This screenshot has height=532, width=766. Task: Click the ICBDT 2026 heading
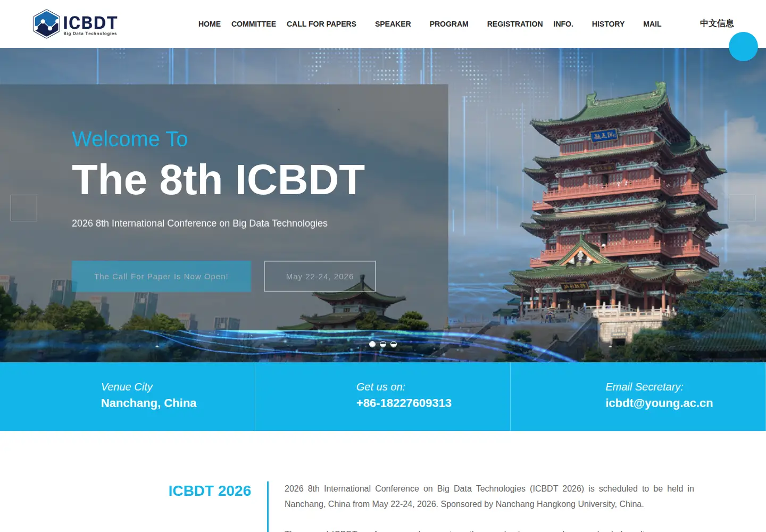coord(210,491)
